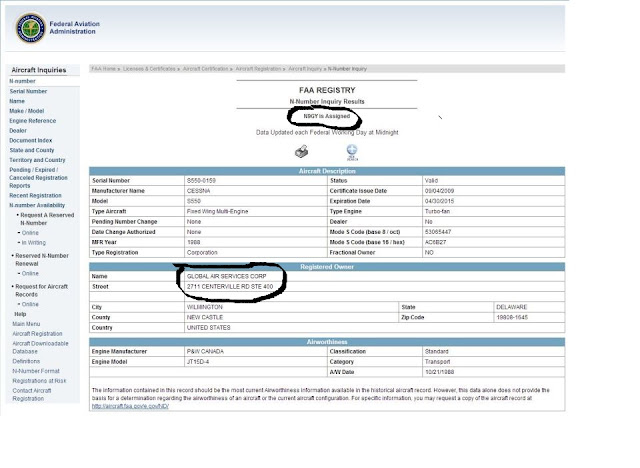The height and width of the screenshot is (468, 640).
Task: Open N-number Availability link
Action: pos(37,205)
